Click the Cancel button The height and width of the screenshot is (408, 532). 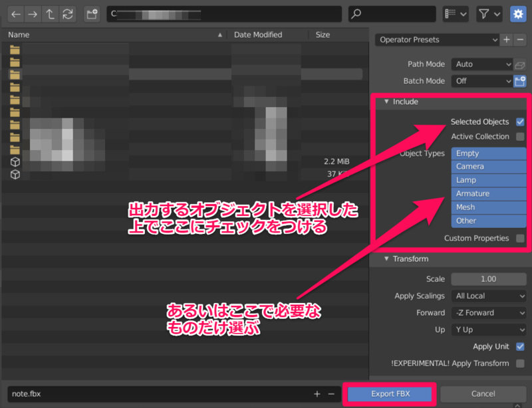click(483, 394)
